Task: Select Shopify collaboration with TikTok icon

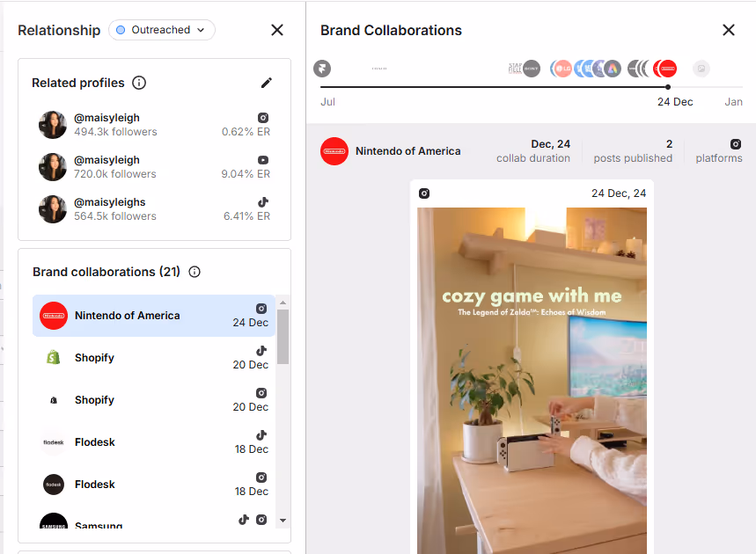Action: tap(154, 357)
